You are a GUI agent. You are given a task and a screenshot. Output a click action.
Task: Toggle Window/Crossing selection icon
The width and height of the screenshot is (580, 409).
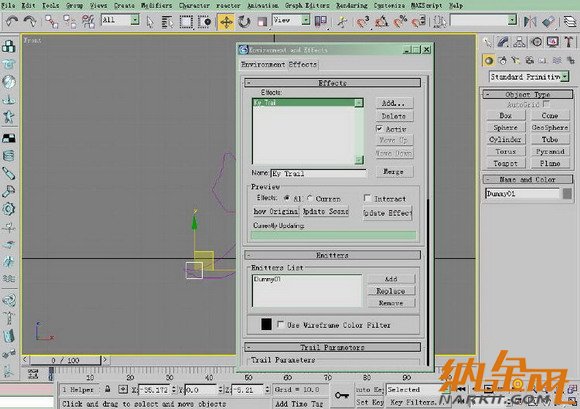(204, 22)
